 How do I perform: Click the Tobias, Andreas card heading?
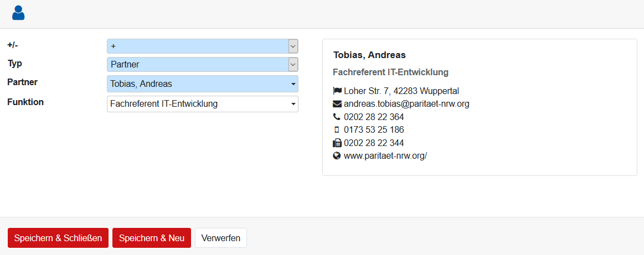[369, 55]
